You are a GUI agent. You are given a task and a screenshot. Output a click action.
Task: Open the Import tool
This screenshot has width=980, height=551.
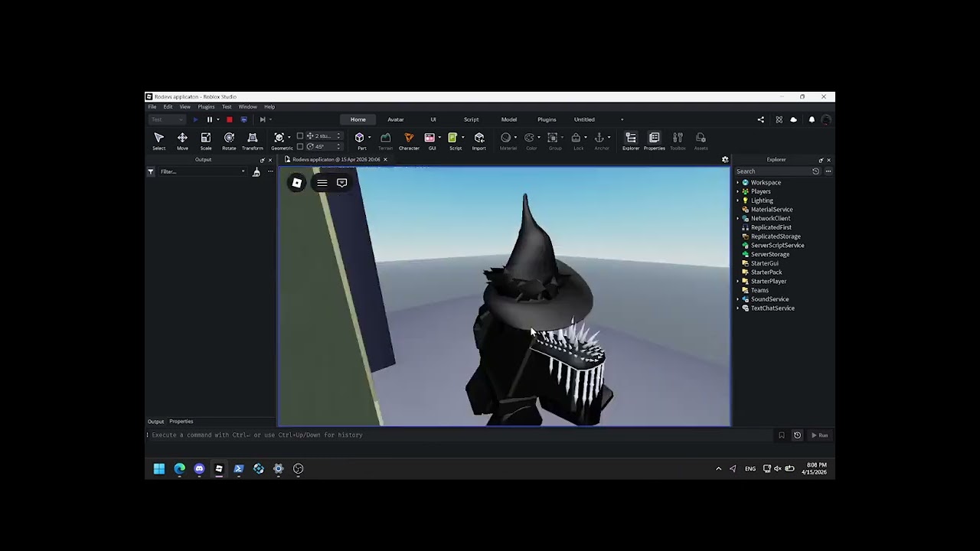[479, 139]
